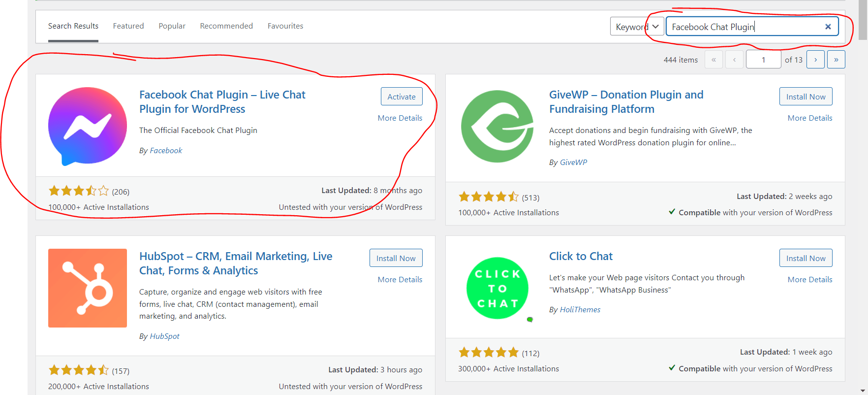Click the current page number field
Screen dimensions: 868x395
point(763,60)
